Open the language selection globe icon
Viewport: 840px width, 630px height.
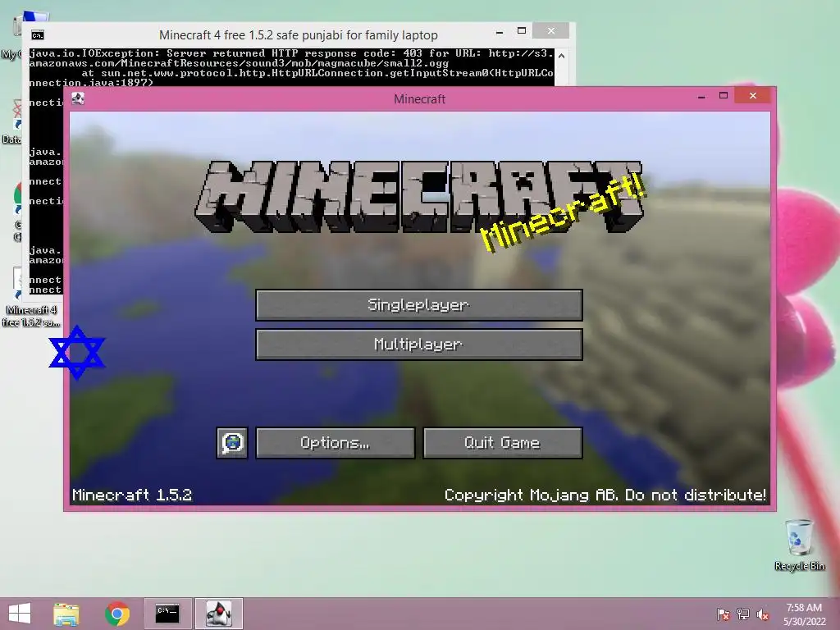click(x=232, y=443)
